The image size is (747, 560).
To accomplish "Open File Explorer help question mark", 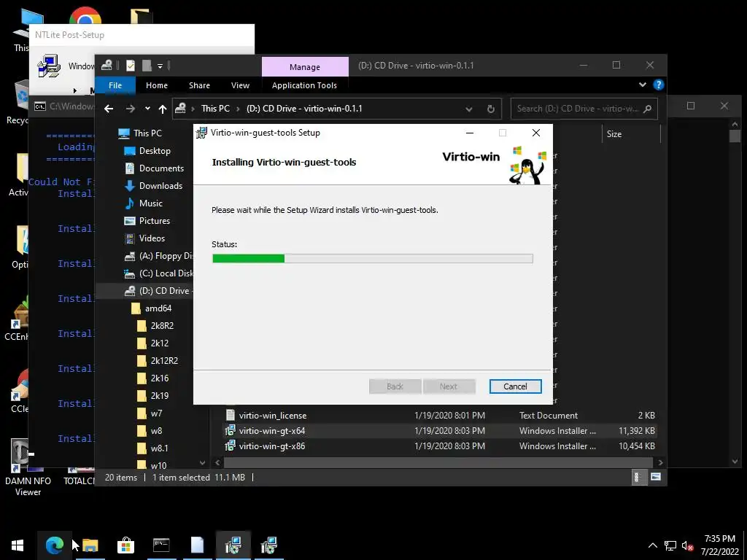I will (x=659, y=85).
